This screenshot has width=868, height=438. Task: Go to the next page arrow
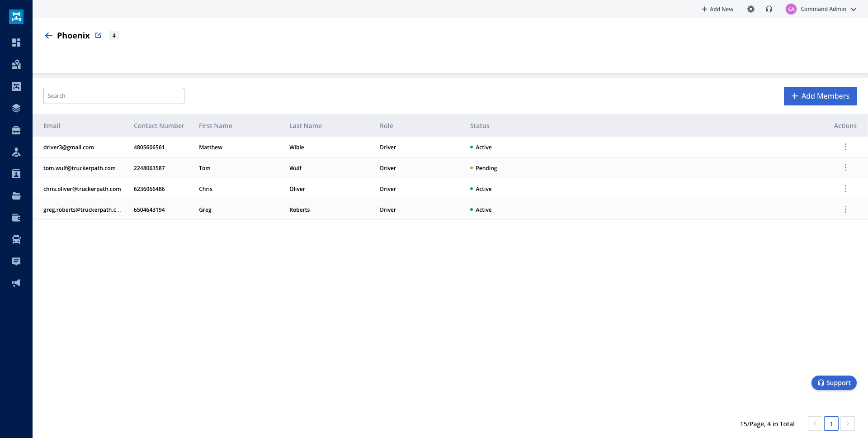pos(848,424)
